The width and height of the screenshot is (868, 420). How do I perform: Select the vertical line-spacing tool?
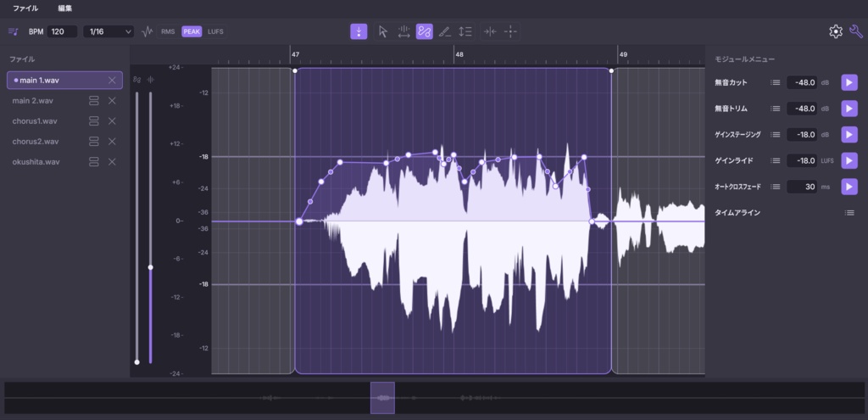point(465,31)
